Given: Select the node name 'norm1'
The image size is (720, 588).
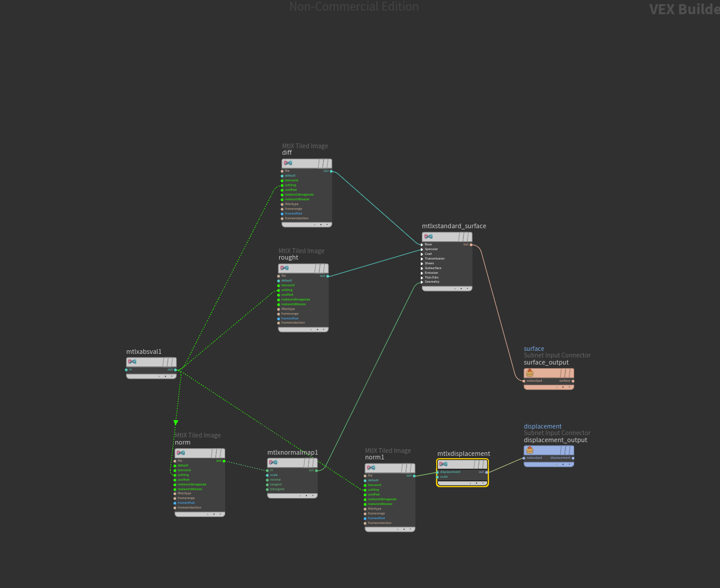Looking at the screenshot, I should tap(375, 458).
